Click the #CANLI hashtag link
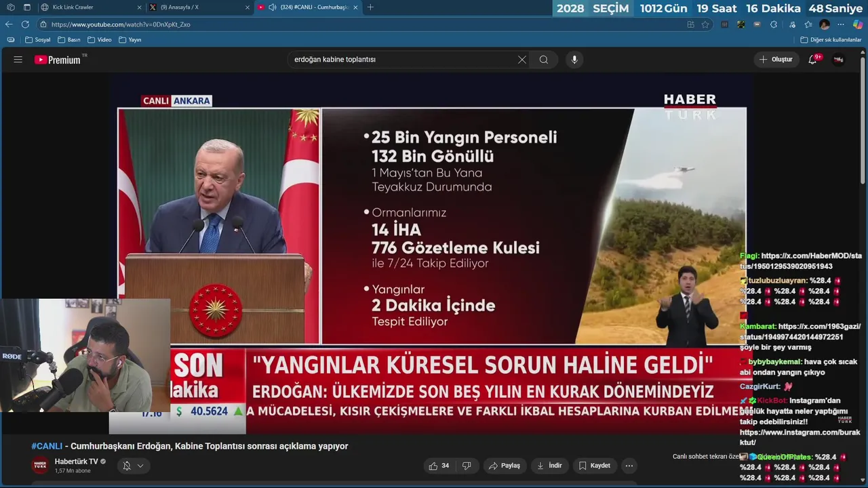This screenshot has height=488, width=868. tap(47, 446)
